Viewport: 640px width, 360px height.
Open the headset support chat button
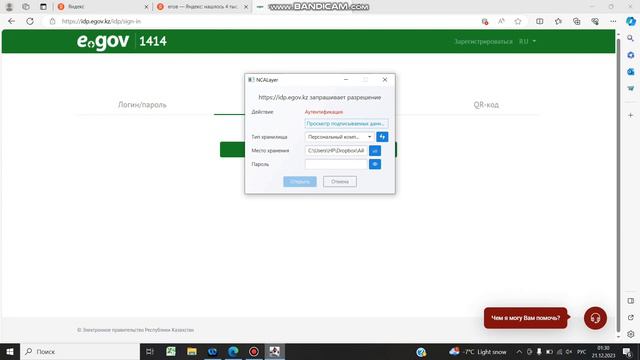coord(595,318)
